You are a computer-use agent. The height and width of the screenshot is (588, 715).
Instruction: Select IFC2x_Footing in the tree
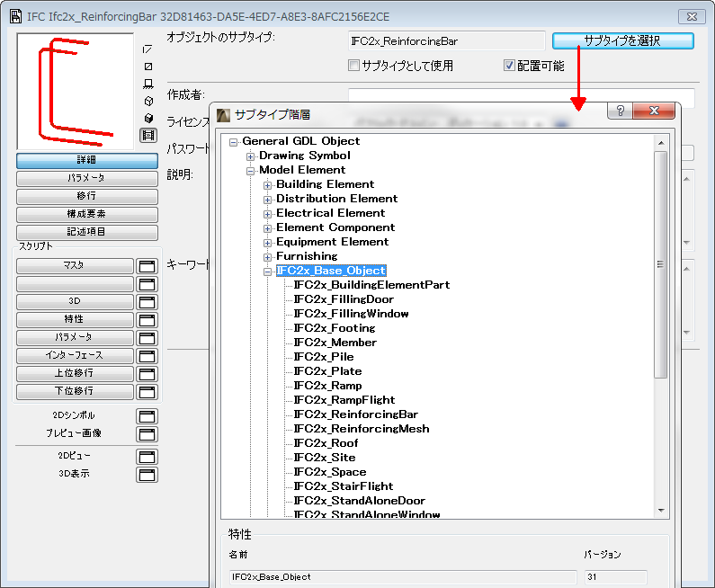point(335,328)
